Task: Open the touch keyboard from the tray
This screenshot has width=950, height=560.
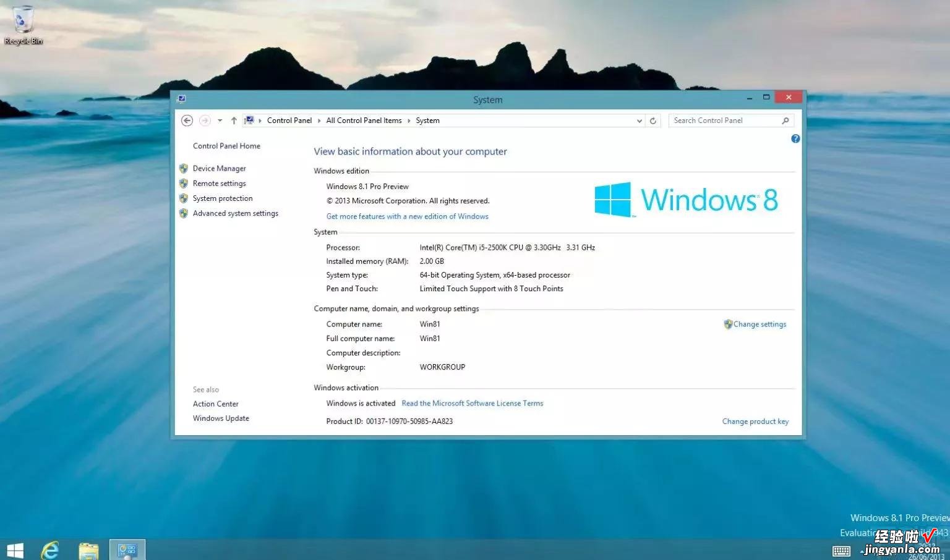Action: 841,551
